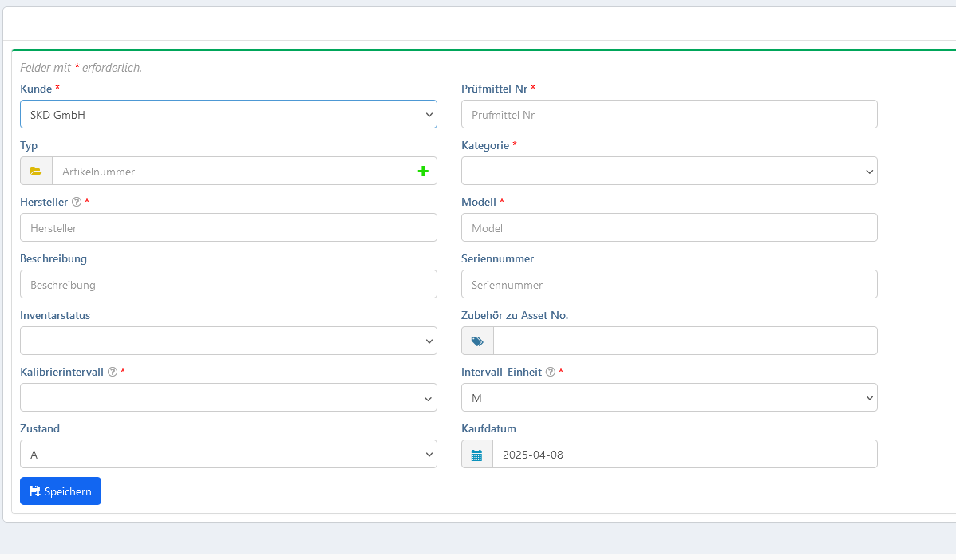
Task: Open the Kunde dropdown showing SKD GmbH
Action: point(228,114)
